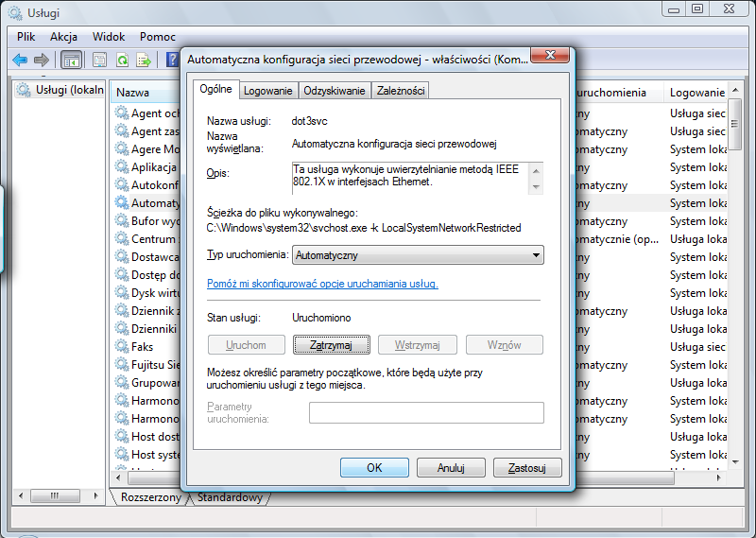Click the blue help question mark icon
756x538 pixels.
coord(172,60)
